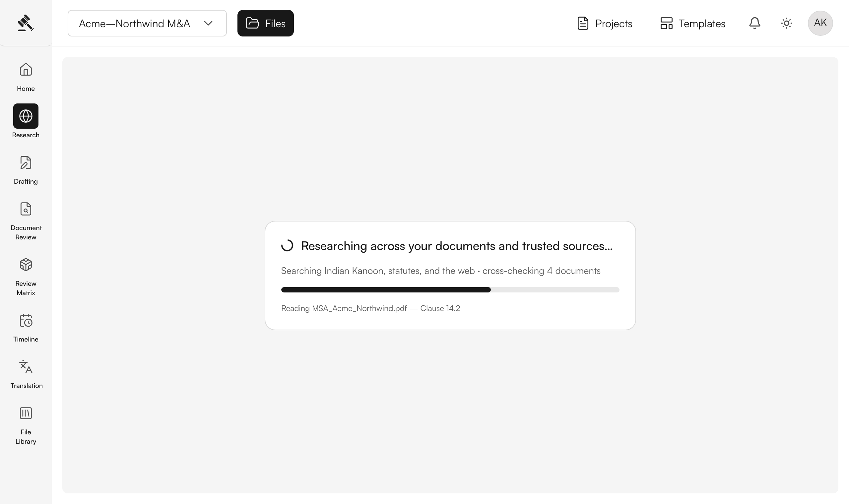This screenshot has width=849, height=504.
Task: Open the Timeline calendar icon
Action: pos(26,320)
